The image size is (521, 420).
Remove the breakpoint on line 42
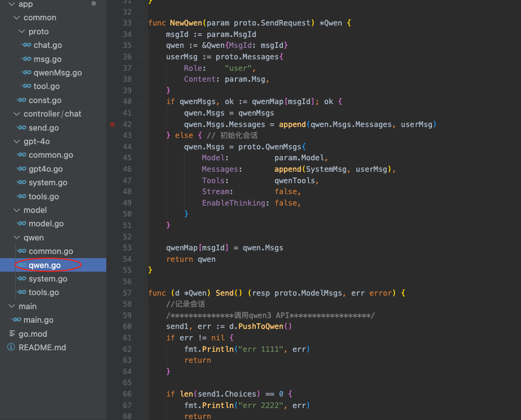click(113, 124)
